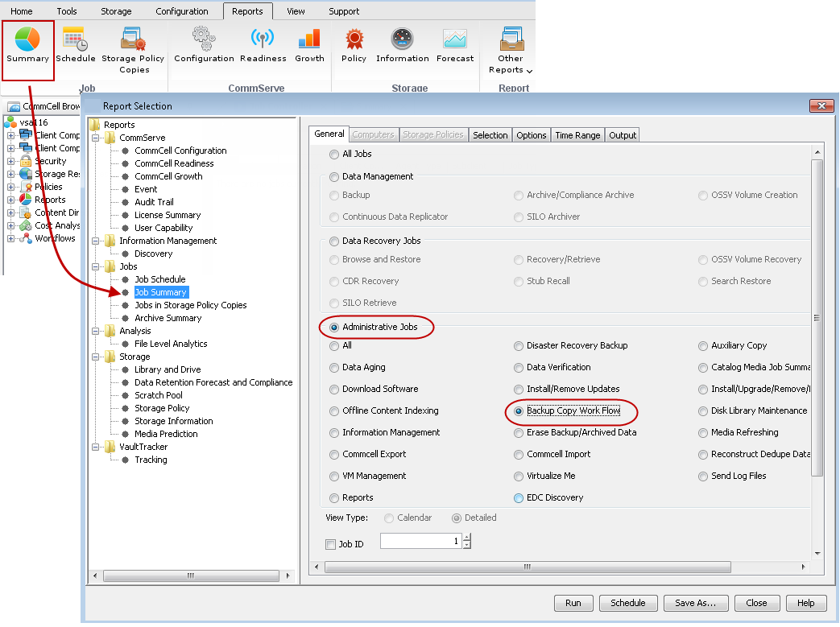The height and width of the screenshot is (627, 840).
Task: Select the Disaster Recovery Backup option
Action: [x=519, y=346]
